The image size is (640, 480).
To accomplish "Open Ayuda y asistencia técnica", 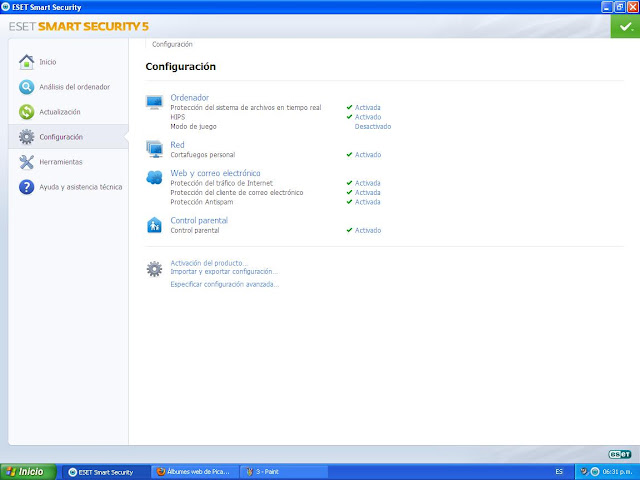I will [81, 187].
